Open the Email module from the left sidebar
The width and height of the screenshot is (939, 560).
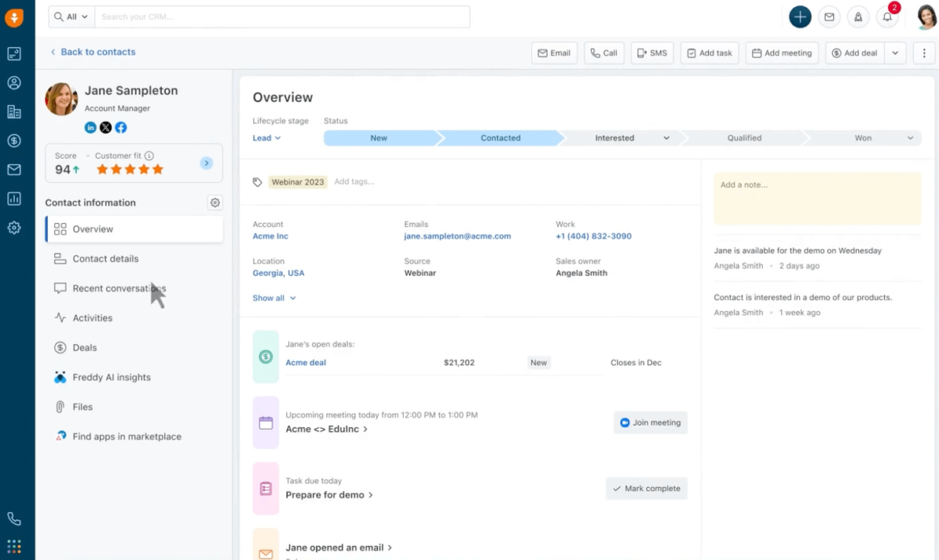(x=14, y=170)
